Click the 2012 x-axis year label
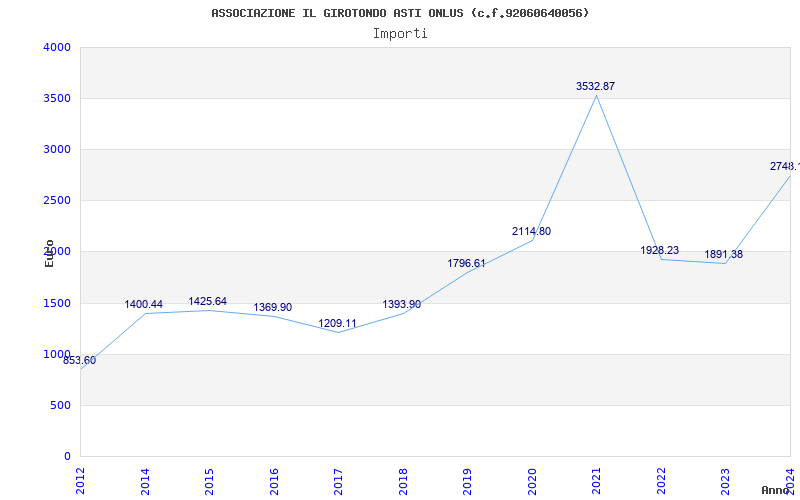The height and width of the screenshot is (500, 800). click(x=81, y=481)
